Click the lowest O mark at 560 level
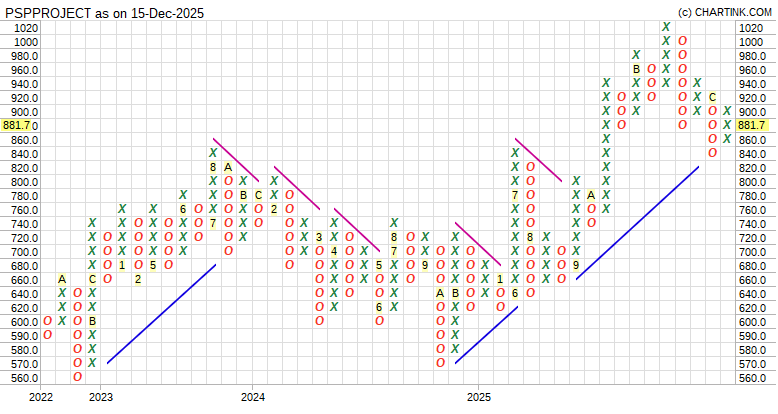The height and width of the screenshot is (414, 778). click(77, 377)
